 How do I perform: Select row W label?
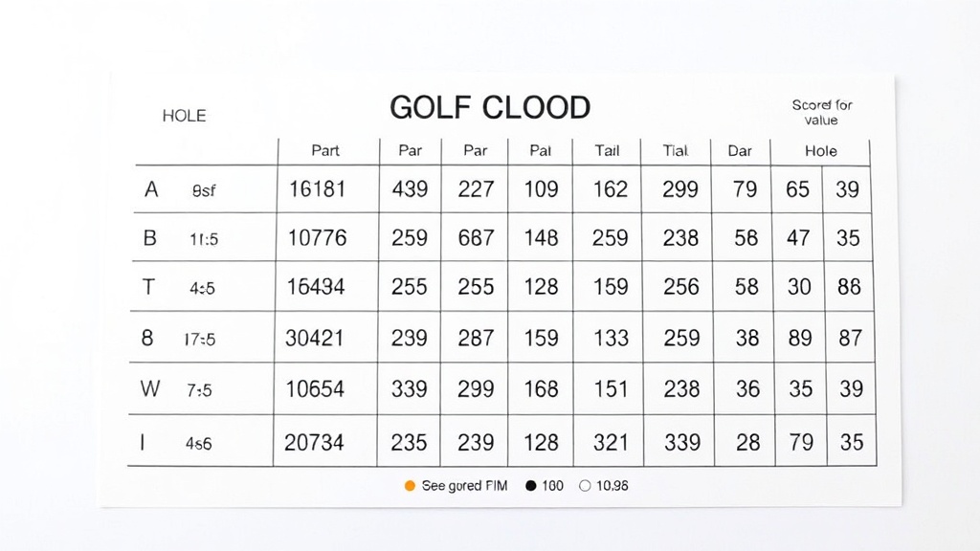point(151,388)
